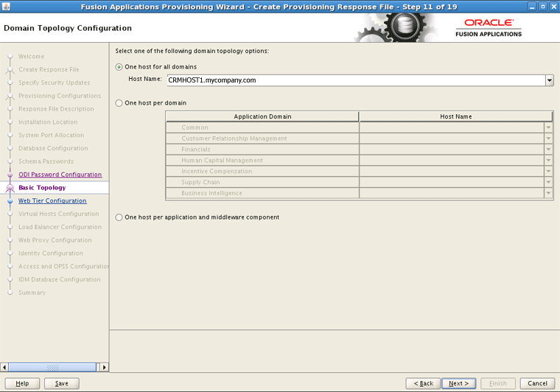Click the sidebar horizontal scrollbar thumb
The image size is (560, 392).
pos(52,367)
